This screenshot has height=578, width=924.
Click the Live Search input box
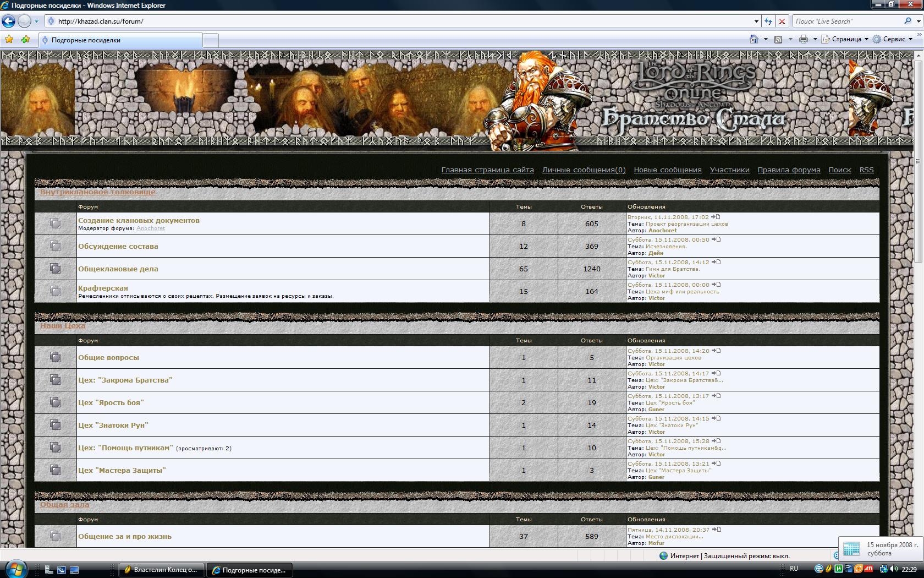coord(846,21)
